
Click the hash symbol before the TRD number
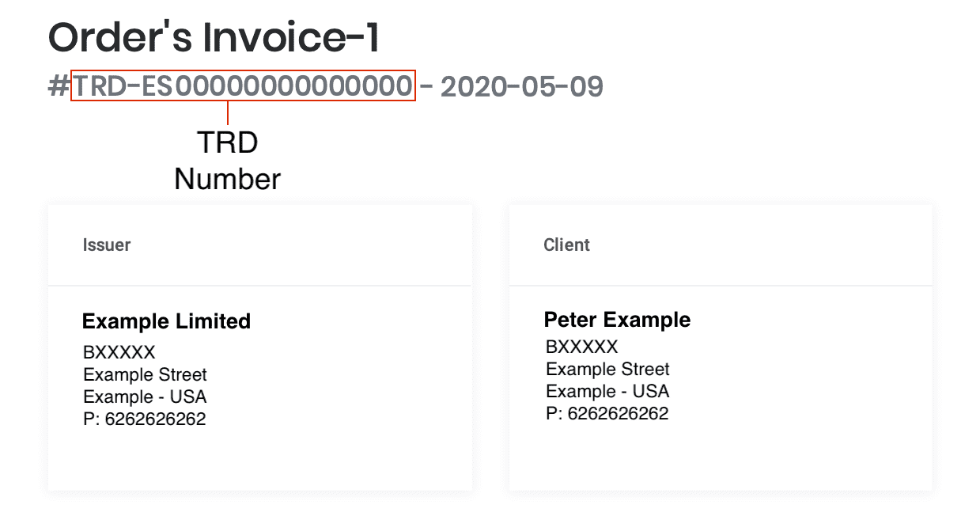coord(59,86)
